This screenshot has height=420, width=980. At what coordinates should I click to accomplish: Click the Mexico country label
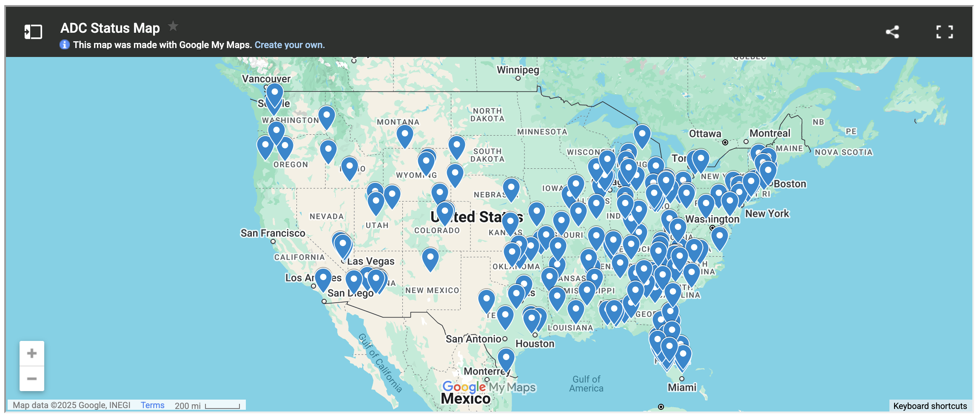point(465,399)
